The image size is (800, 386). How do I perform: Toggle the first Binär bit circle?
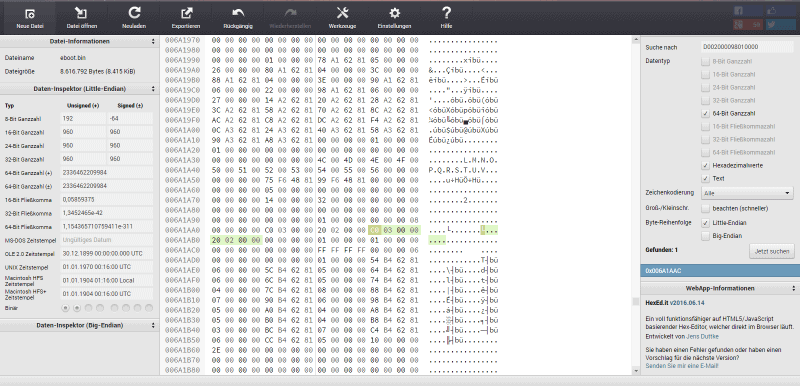65,308
